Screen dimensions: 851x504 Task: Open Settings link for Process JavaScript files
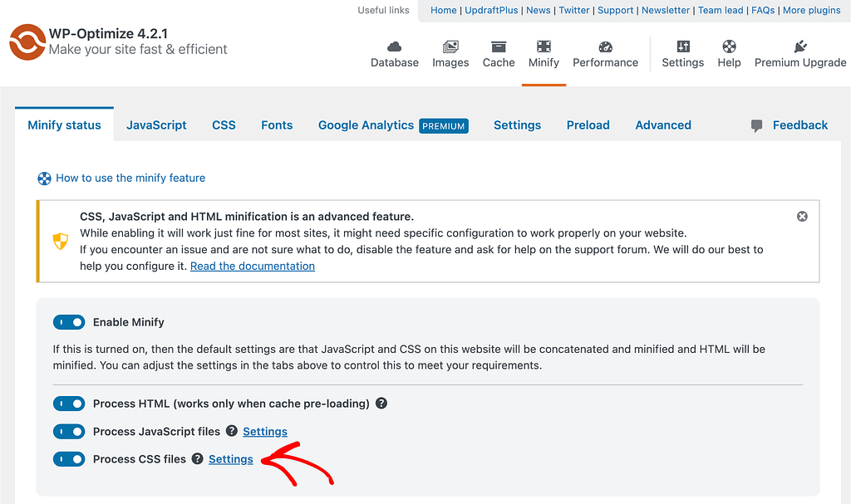(265, 431)
